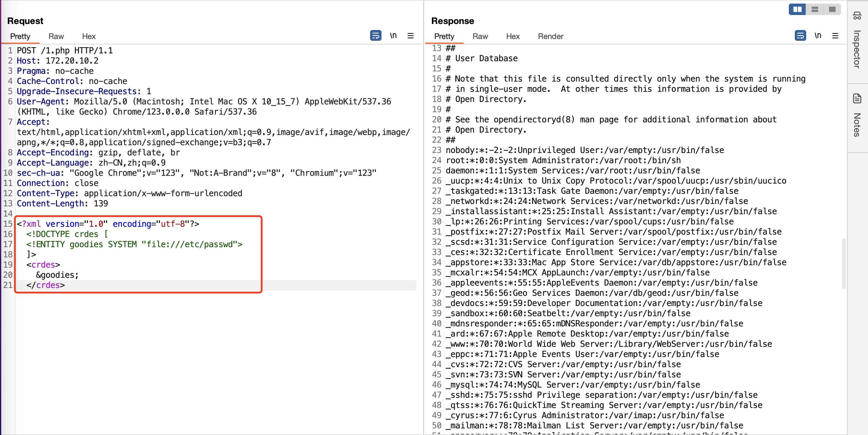Click the root System Administrator response line
This screenshot has width=868, height=435.
tap(563, 160)
